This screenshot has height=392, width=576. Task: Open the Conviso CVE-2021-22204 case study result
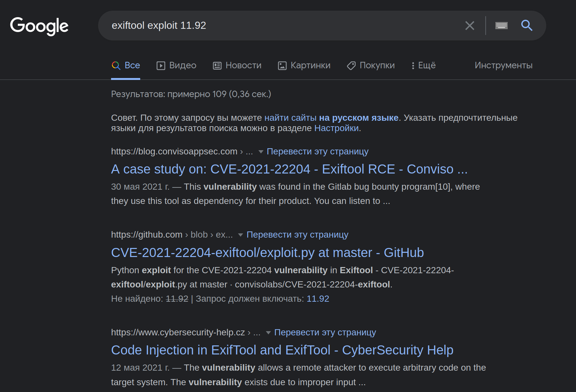pyautogui.click(x=289, y=169)
